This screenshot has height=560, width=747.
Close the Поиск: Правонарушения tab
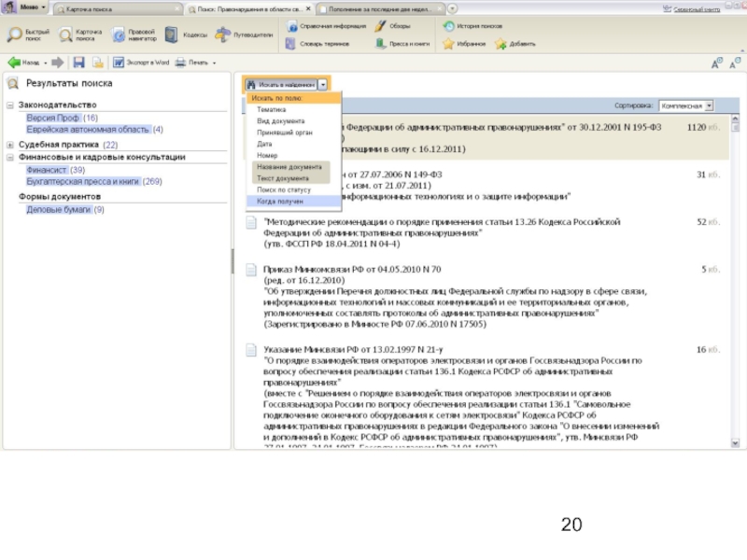pyautogui.click(x=308, y=8)
